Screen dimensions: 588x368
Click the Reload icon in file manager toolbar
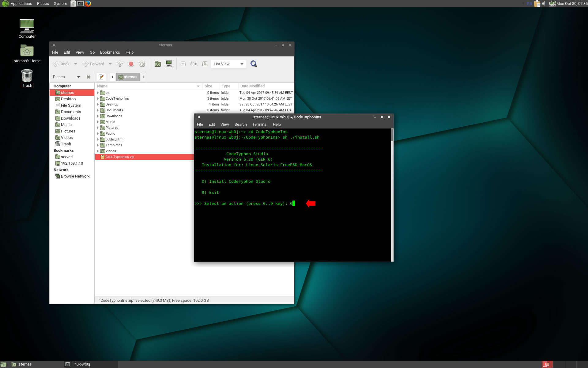click(142, 64)
